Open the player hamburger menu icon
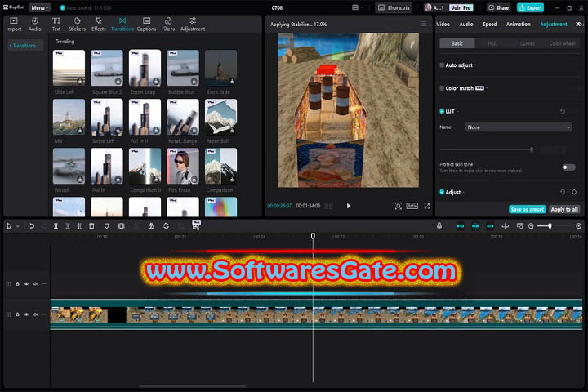588x392 pixels. click(x=424, y=24)
